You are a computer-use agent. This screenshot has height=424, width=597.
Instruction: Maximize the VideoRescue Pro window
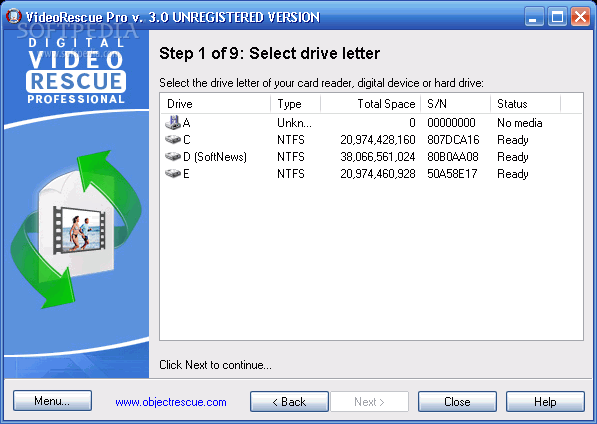[x=557, y=17]
